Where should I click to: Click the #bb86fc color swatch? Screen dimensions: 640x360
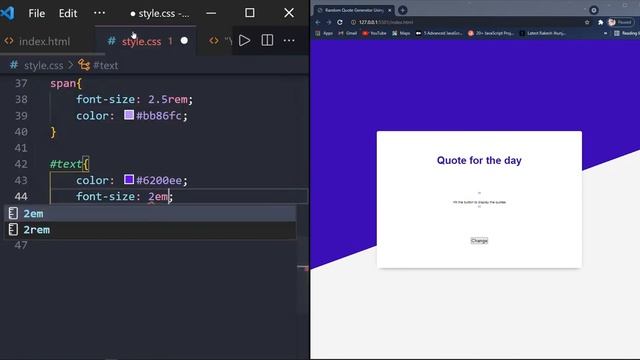coord(129,115)
